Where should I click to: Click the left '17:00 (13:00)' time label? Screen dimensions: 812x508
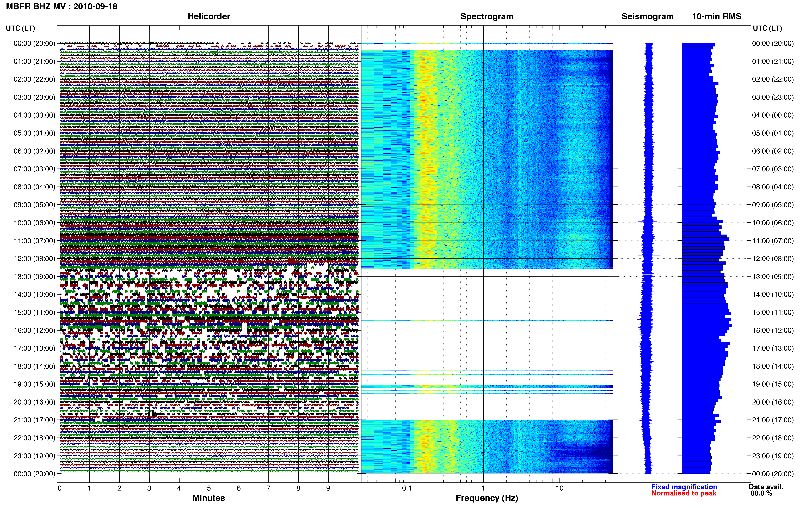pyautogui.click(x=34, y=348)
